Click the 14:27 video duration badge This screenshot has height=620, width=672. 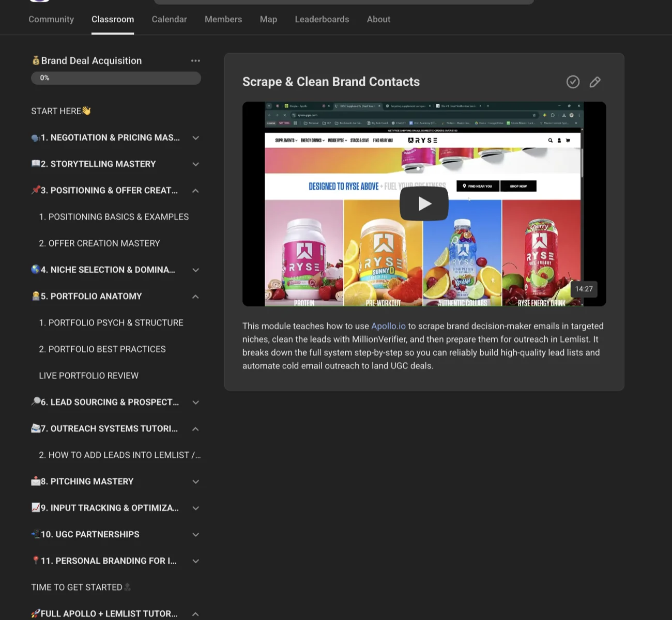(584, 289)
